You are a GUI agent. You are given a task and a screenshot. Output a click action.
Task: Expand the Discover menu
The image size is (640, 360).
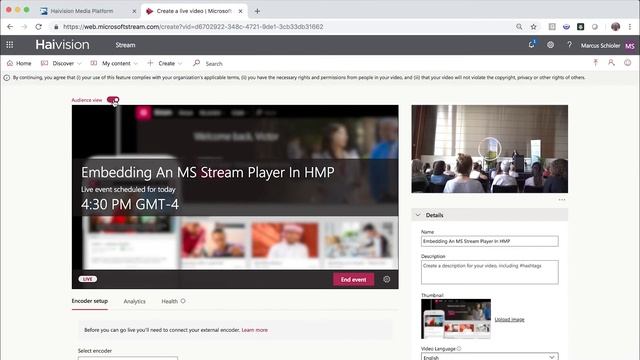[x=61, y=63]
